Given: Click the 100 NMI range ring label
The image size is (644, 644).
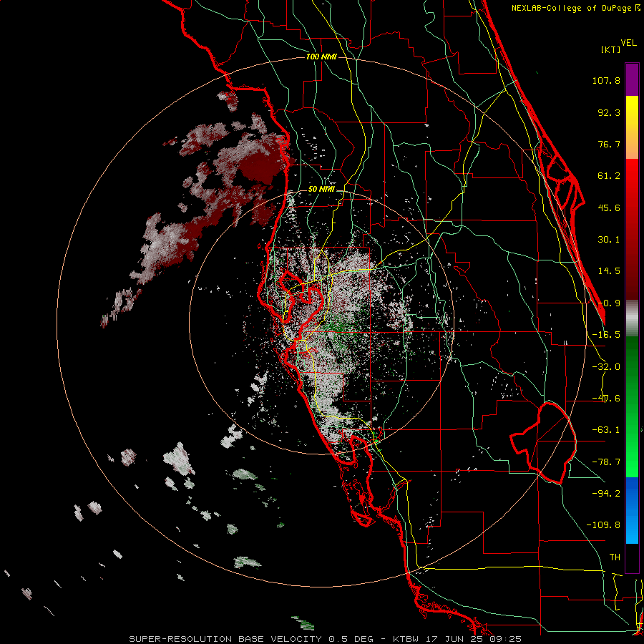Looking at the screenshot, I should coord(321,57).
